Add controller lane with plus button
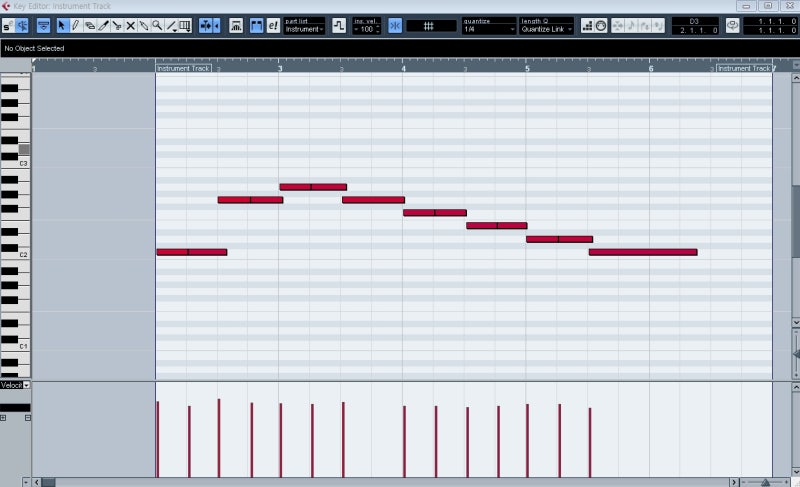 coord(3,418)
